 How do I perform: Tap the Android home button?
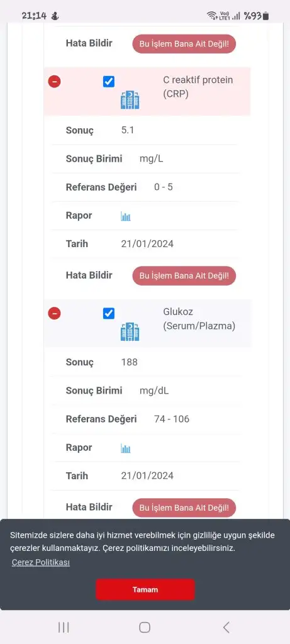pos(145,627)
